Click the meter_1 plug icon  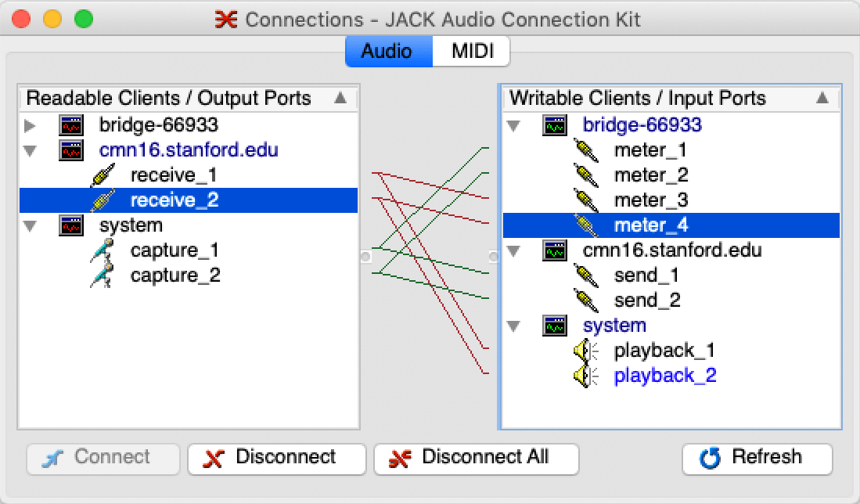coord(586,149)
